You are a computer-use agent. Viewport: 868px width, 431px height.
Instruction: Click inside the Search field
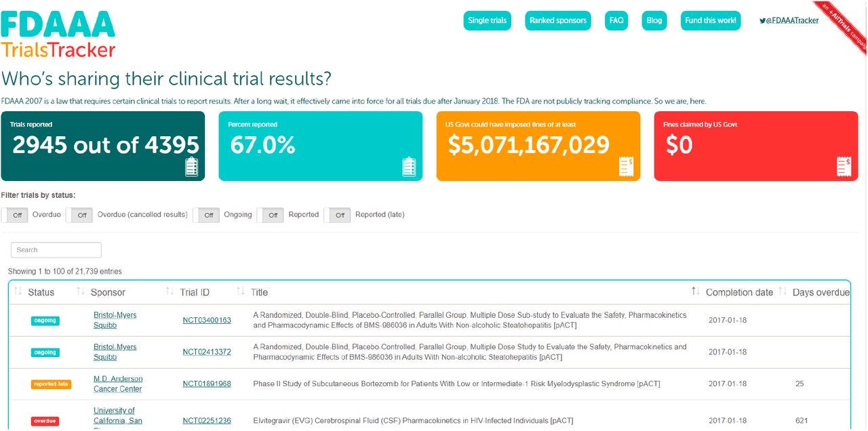[x=56, y=249]
